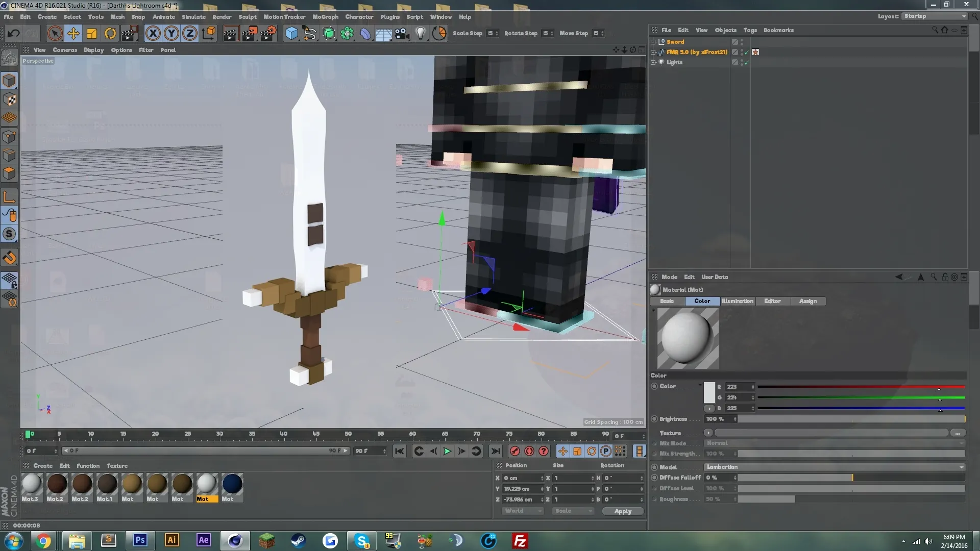Screen dimensions: 980x551
Task: Add a Light object with bulb icon
Action: point(420,34)
